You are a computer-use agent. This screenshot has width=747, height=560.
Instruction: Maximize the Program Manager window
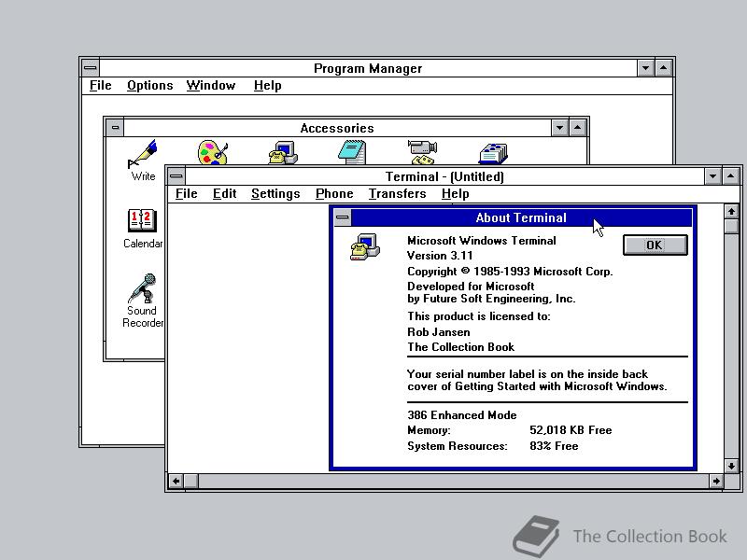pyautogui.click(x=664, y=68)
